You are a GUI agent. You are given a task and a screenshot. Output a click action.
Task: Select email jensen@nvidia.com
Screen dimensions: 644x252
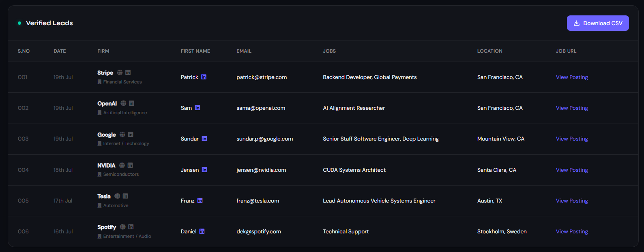tap(261, 170)
